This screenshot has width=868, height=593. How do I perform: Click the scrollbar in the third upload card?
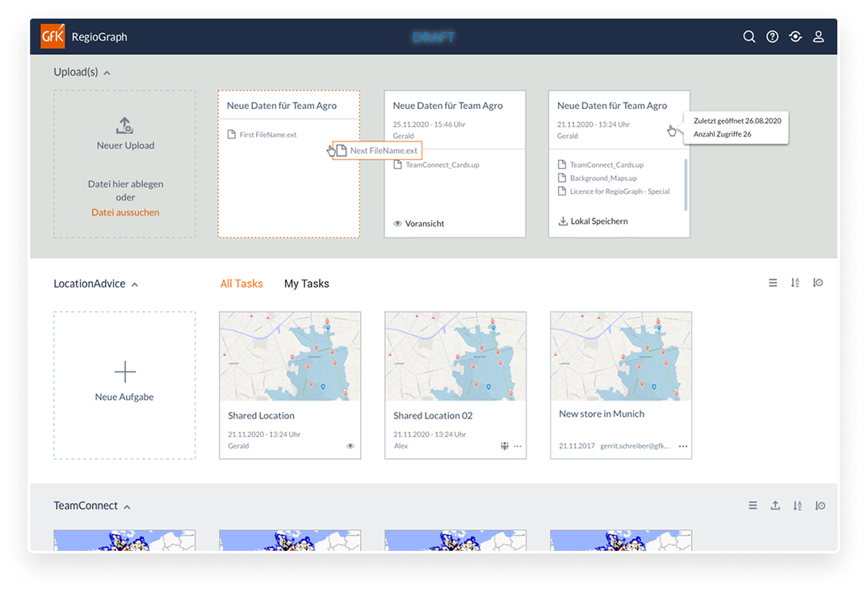click(x=686, y=184)
